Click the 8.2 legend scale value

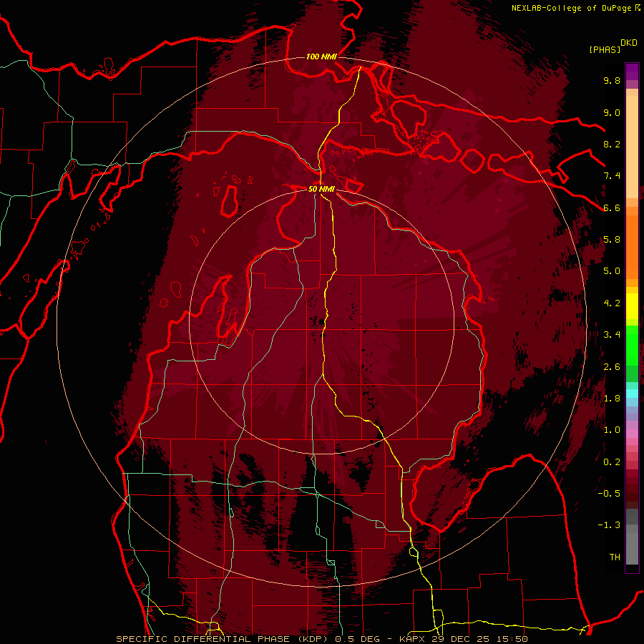(x=612, y=144)
